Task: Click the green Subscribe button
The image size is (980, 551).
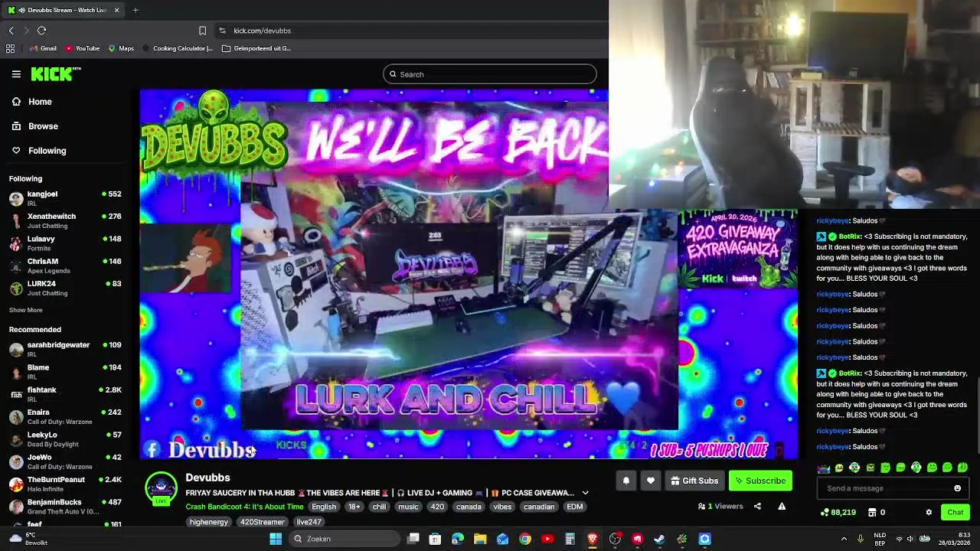Action: [x=759, y=481]
